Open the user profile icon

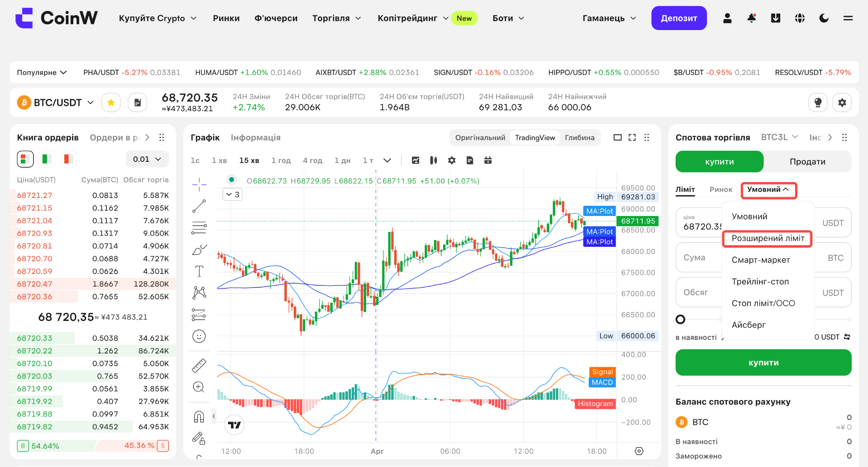click(727, 18)
